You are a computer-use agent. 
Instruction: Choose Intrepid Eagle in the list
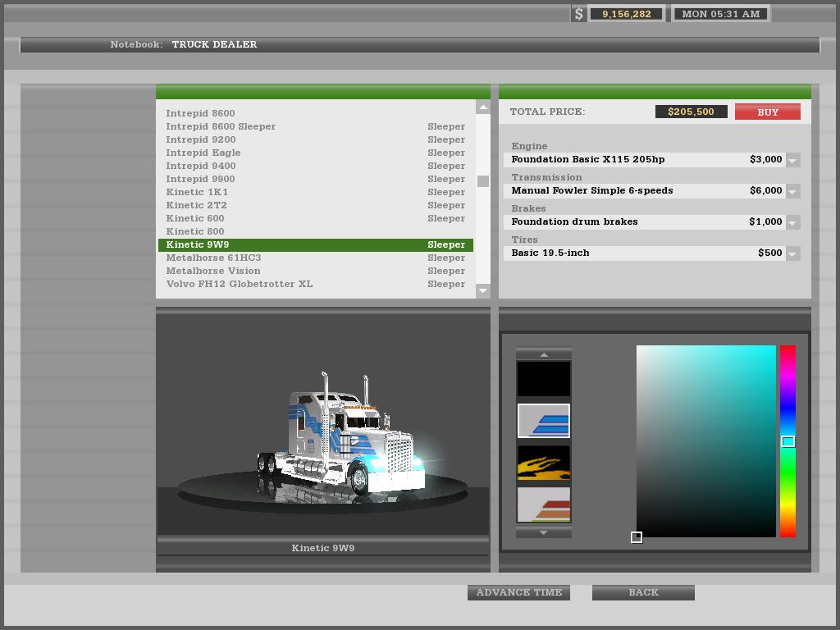pos(203,153)
